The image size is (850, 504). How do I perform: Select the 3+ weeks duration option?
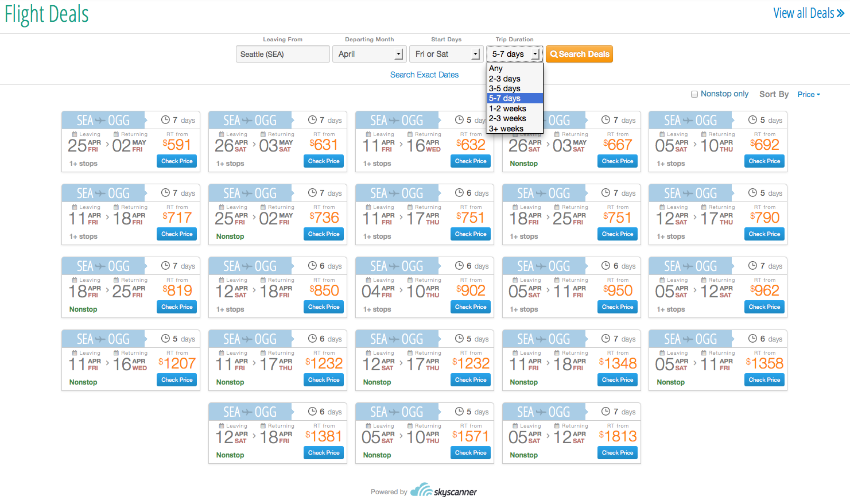pos(515,129)
